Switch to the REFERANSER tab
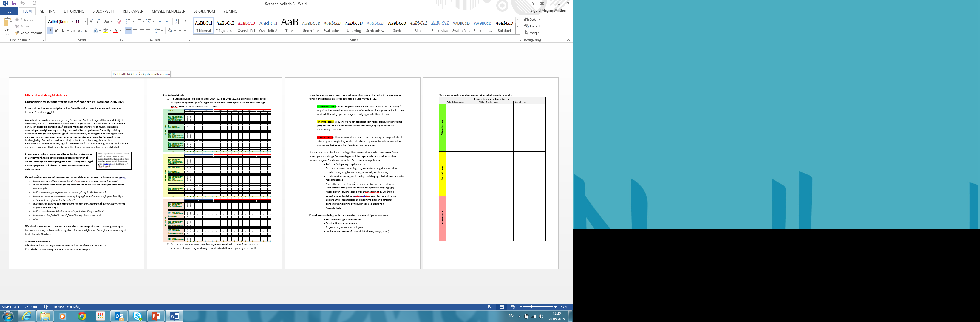 (133, 11)
